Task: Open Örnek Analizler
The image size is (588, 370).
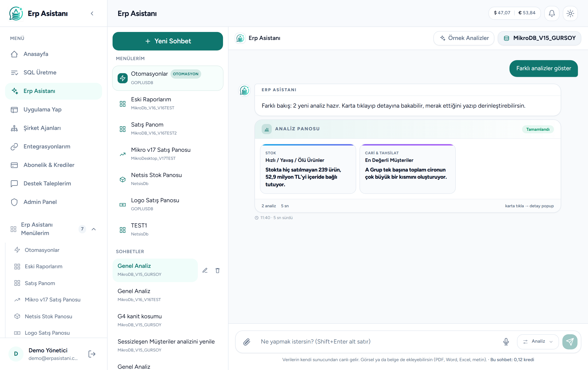Action: pyautogui.click(x=464, y=38)
